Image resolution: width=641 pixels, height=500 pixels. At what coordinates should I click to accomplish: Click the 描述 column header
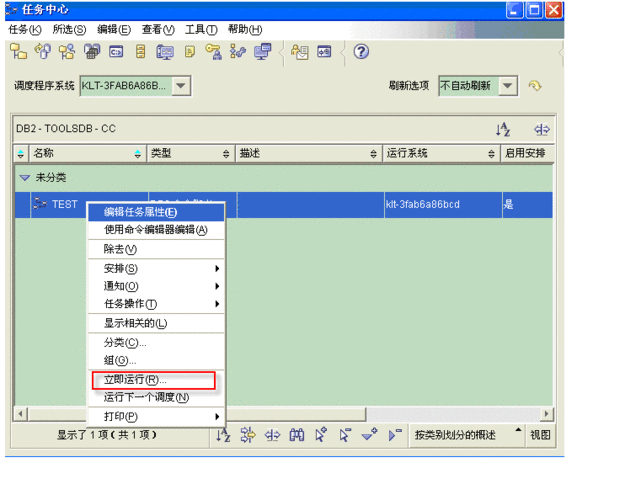coord(309,153)
